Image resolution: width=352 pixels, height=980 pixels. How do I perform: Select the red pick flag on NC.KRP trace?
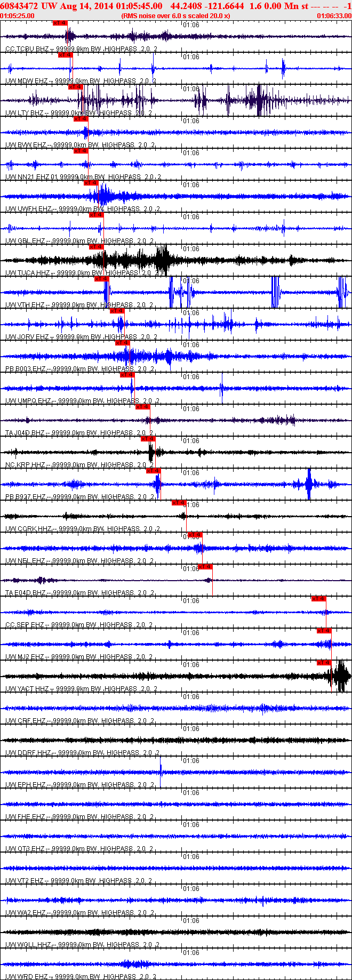148,439
